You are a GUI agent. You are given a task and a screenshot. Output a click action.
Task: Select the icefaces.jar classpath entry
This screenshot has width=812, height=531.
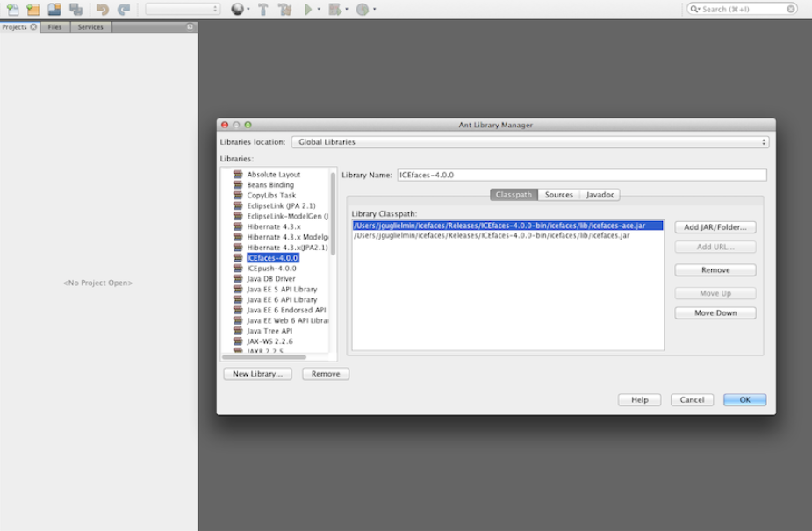[492, 236]
